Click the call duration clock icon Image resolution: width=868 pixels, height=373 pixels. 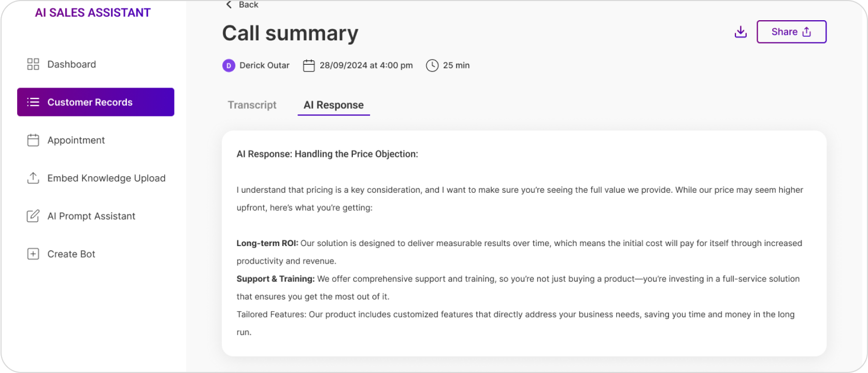(x=432, y=65)
